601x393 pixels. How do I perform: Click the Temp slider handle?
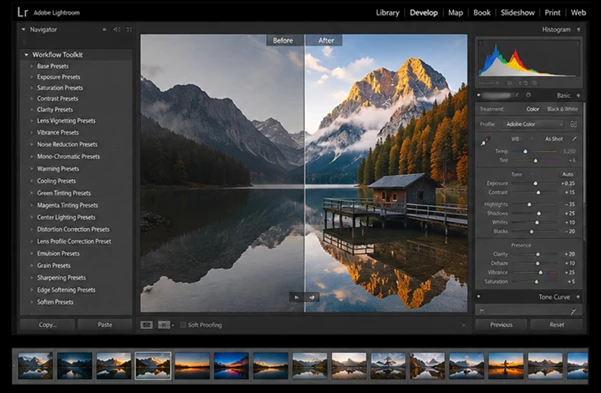click(525, 151)
